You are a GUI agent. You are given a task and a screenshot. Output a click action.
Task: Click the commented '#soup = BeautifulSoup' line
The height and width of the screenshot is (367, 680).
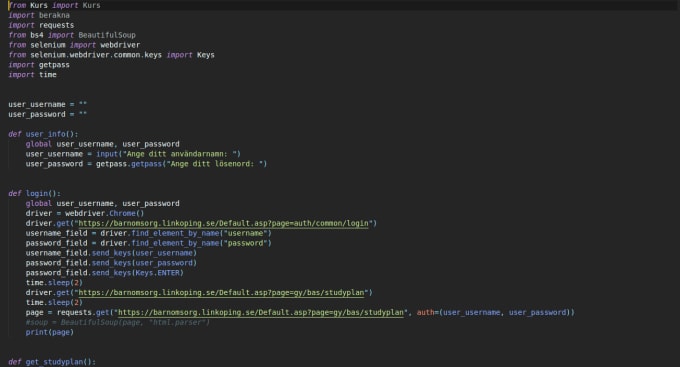118,322
